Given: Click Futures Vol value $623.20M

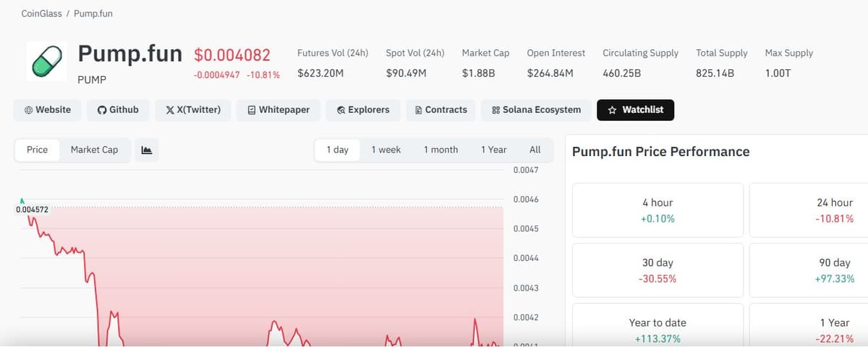Looking at the screenshot, I should point(320,73).
